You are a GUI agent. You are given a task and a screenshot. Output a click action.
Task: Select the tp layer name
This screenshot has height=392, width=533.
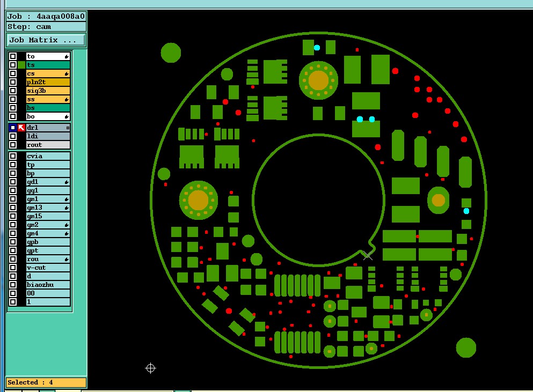(x=48, y=165)
